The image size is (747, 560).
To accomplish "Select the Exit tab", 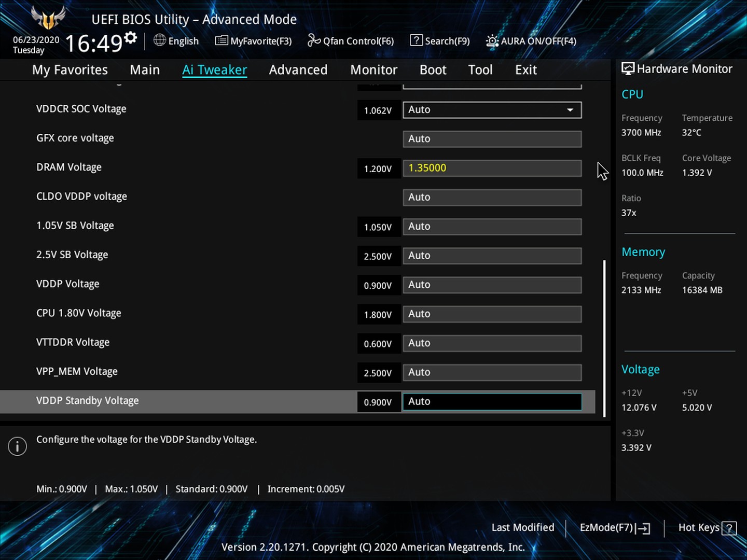I will click(526, 70).
